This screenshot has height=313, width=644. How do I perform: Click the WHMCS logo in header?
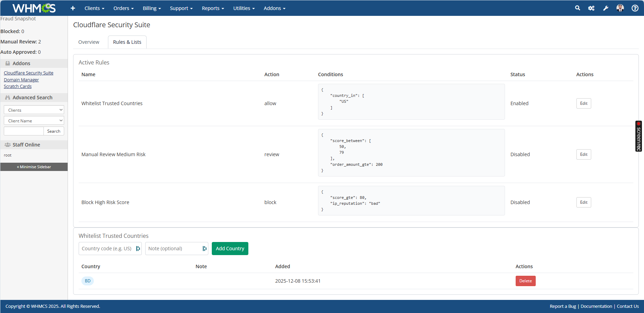(34, 8)
